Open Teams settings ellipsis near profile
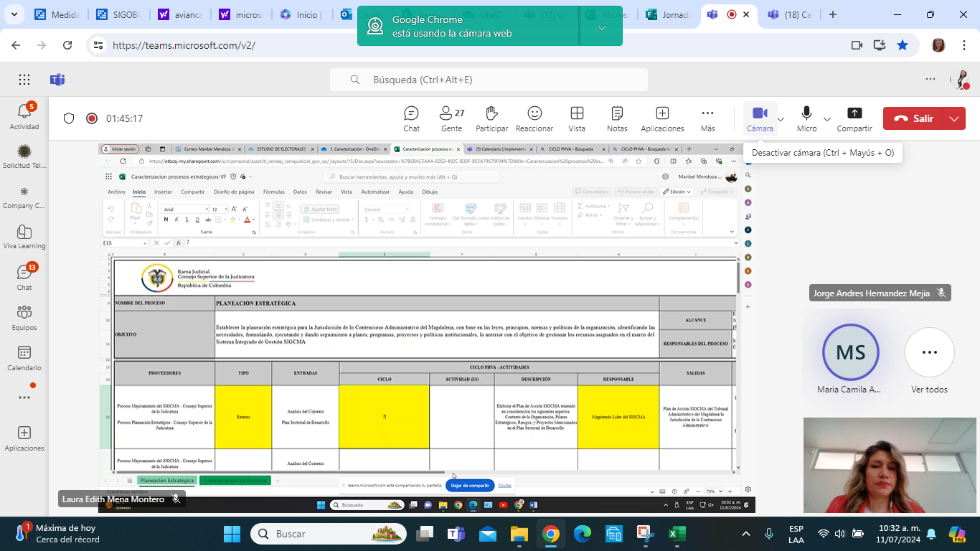The width and height of the screenshot is (980, 551). click(x=930, y=80)
